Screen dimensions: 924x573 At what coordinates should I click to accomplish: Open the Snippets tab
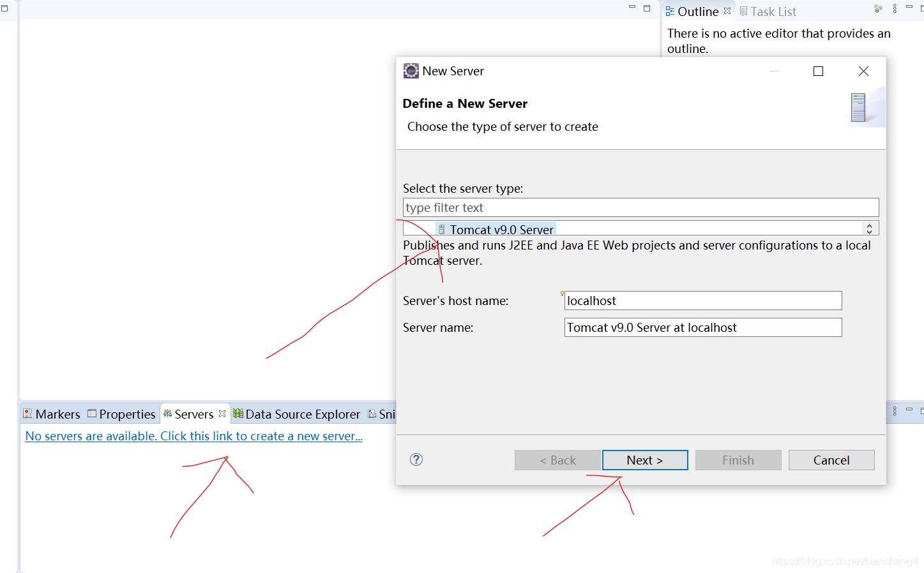382,414
